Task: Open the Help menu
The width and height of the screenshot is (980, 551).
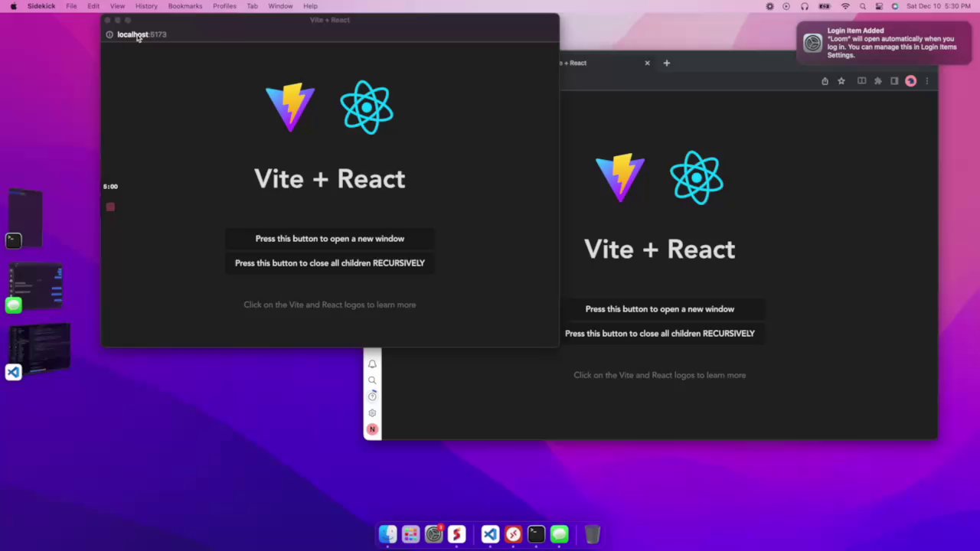Action: point(310,6)
